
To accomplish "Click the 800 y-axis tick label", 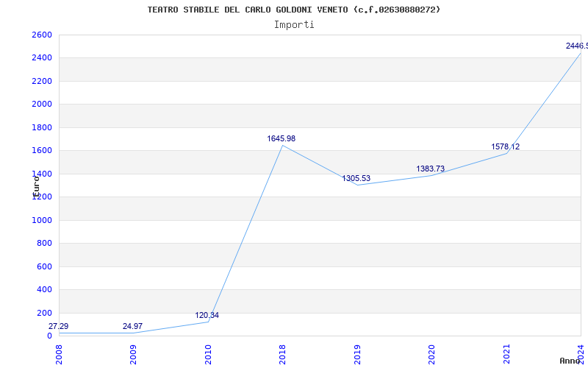I will [x=44, y=244].
